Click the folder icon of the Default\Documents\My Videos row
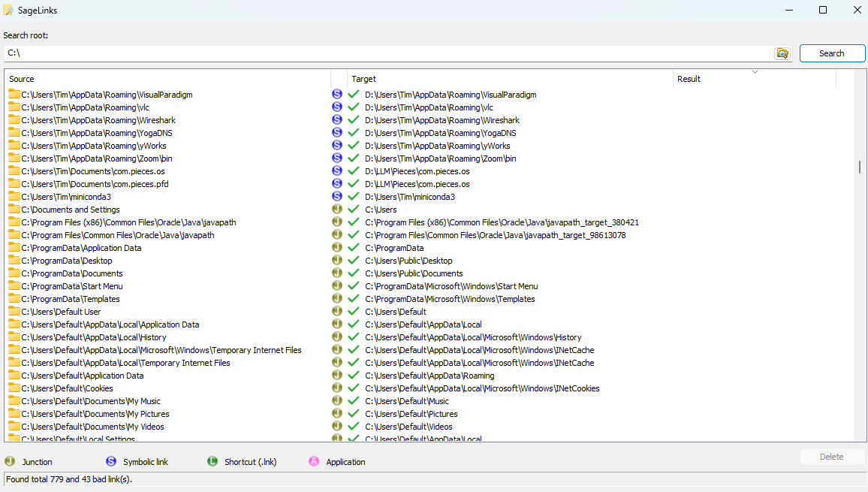Image resolution: width=868 pixels, height=492 pixels. click(14, 425)
